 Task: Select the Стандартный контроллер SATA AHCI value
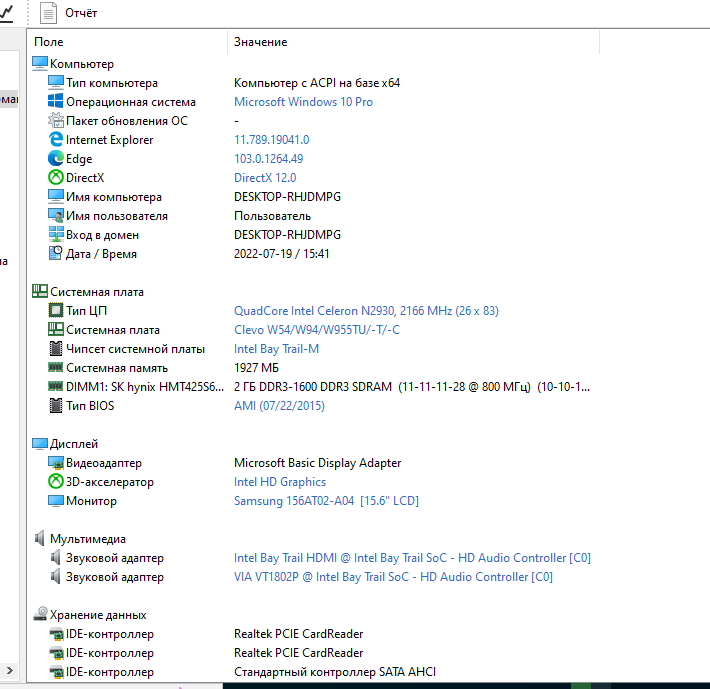[335, 672]
